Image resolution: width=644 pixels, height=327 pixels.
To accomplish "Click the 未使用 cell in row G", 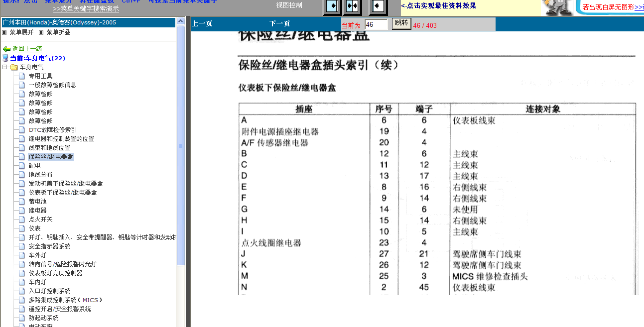I will [465, 210].
